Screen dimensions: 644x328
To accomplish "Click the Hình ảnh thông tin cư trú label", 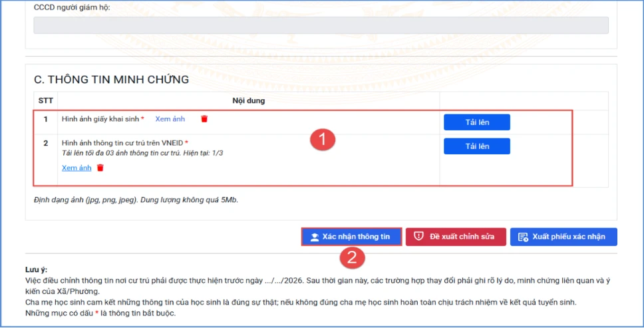I will pyautogui.click(x=122, y=143).
